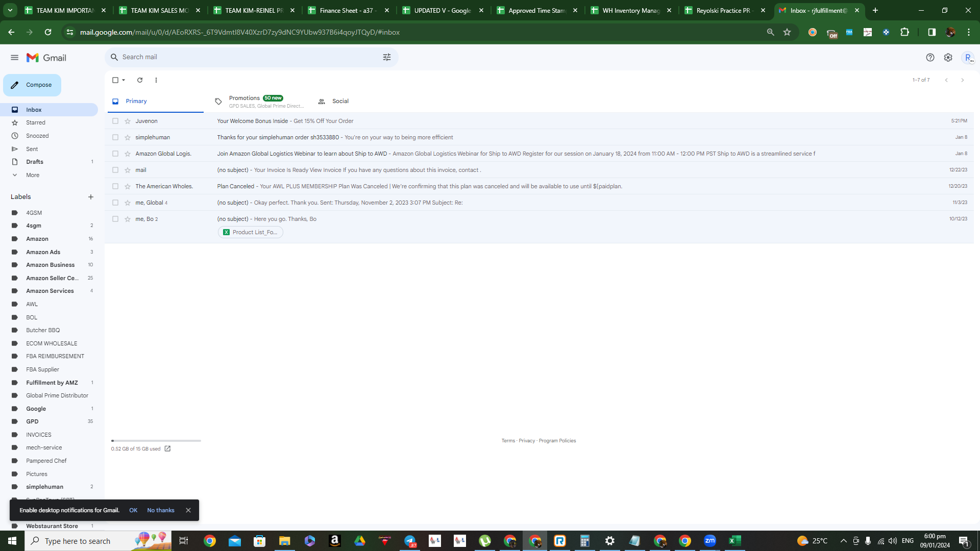Open File Explorer from taskbar
980x551 pixels.
pos(285,541)
